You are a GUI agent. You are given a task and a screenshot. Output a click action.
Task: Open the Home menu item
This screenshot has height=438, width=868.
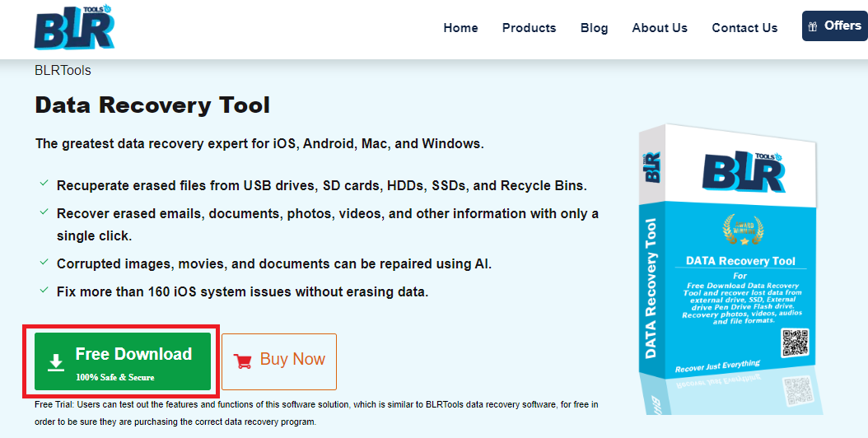tap(460, 28)
